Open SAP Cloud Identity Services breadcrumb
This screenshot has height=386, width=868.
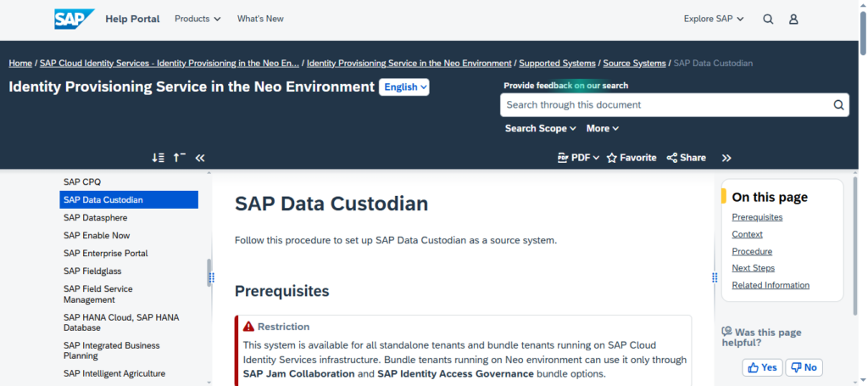(170, 63)
